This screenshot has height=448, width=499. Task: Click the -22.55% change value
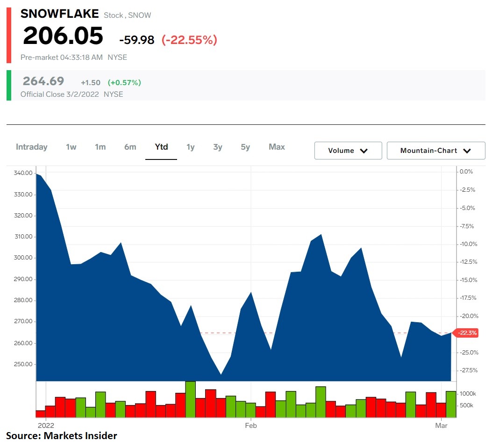pos(189,40)
